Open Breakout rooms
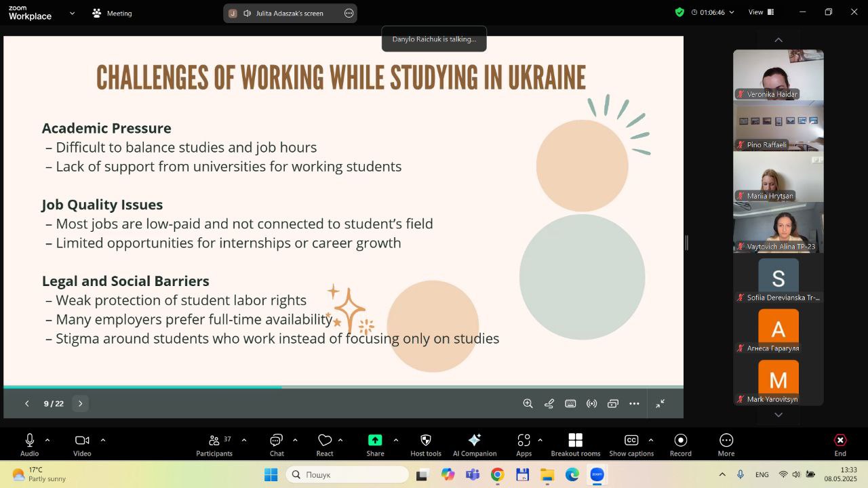The height and width of the screenshot is (488, 868). tap(576, 445)
